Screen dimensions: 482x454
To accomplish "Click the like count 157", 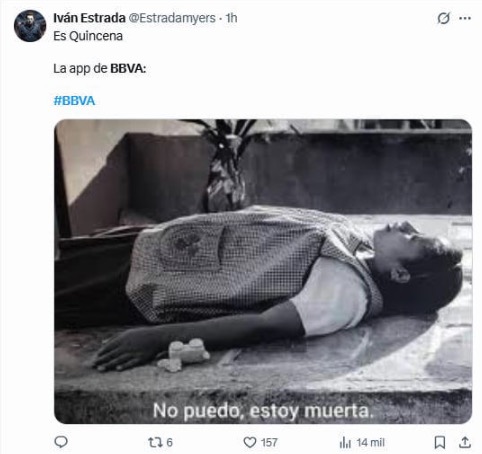I will click(x=269, y=442).
